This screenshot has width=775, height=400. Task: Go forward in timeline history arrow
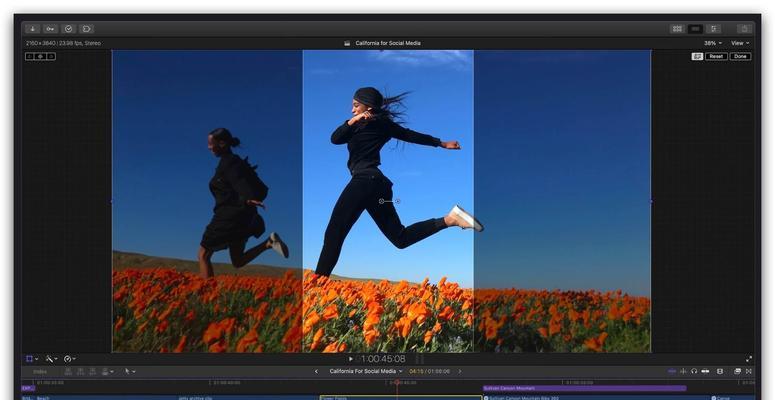[x=460, y=371]
